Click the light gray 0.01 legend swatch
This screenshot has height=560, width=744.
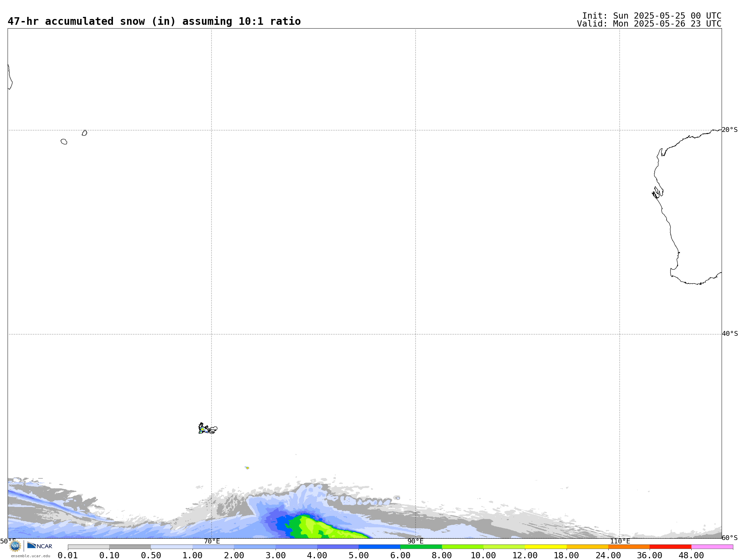(89, 547)
